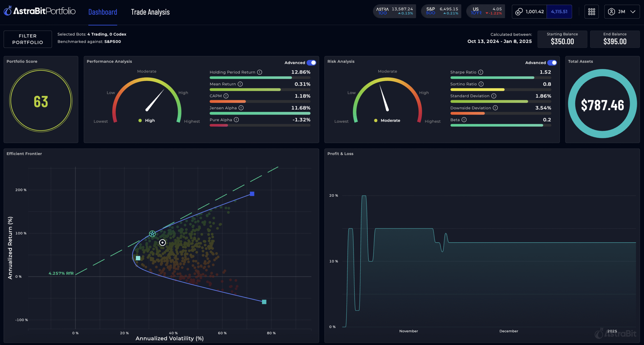
Task: Click the Sharpe Ratio info icon
Action: coord(480,72)
